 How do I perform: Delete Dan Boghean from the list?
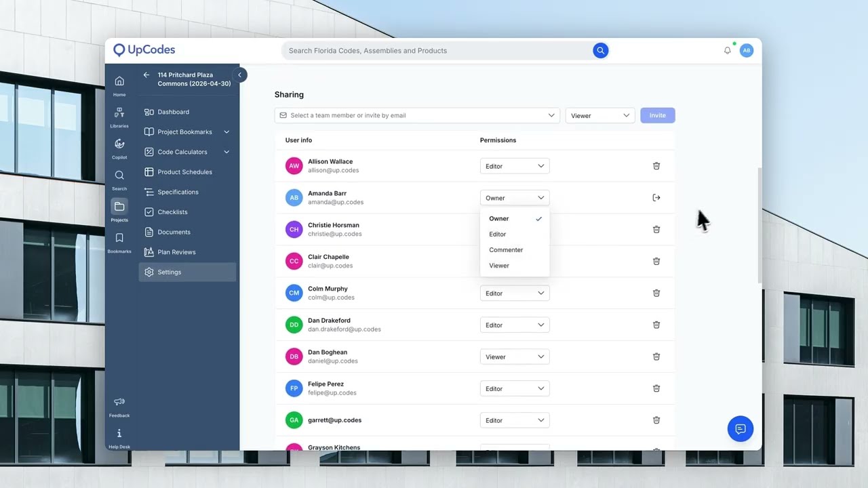[x=656, y=357]
